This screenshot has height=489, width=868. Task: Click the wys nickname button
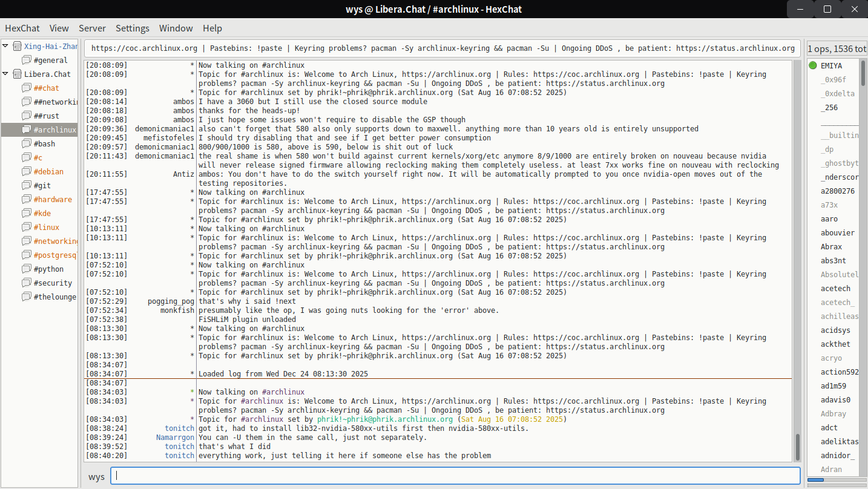(96, 476)
